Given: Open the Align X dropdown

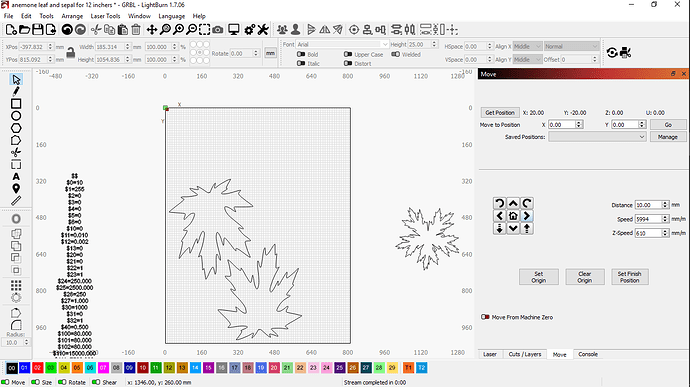Looking at the screenshot, I should tap(527, 46).
